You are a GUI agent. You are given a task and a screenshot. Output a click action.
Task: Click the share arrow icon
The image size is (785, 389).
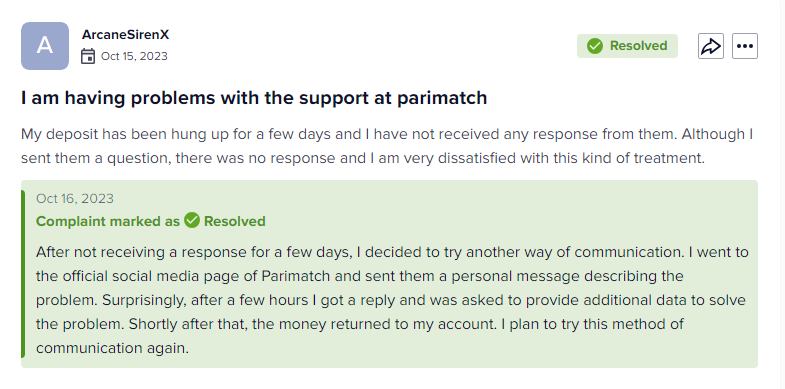[710, 46]
